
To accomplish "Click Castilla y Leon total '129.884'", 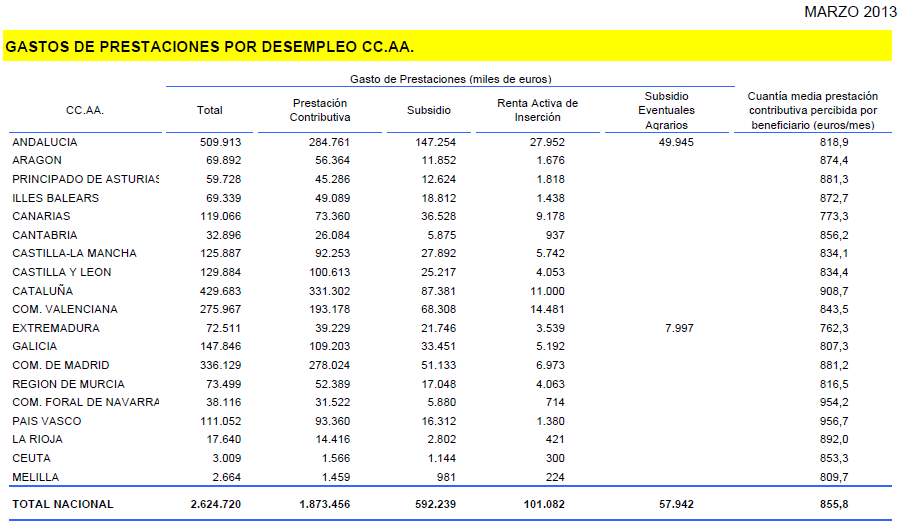I will 220,272.
